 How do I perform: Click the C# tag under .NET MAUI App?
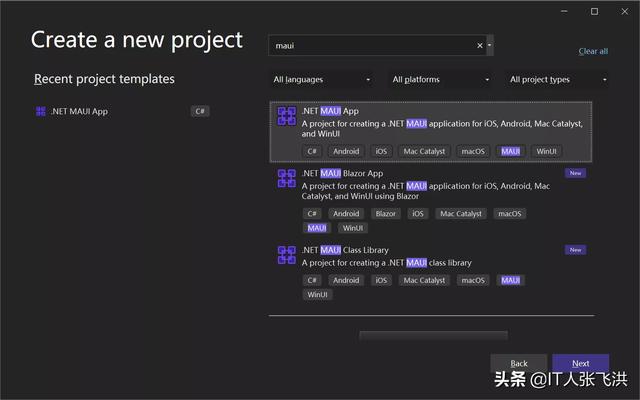[312, 151]
